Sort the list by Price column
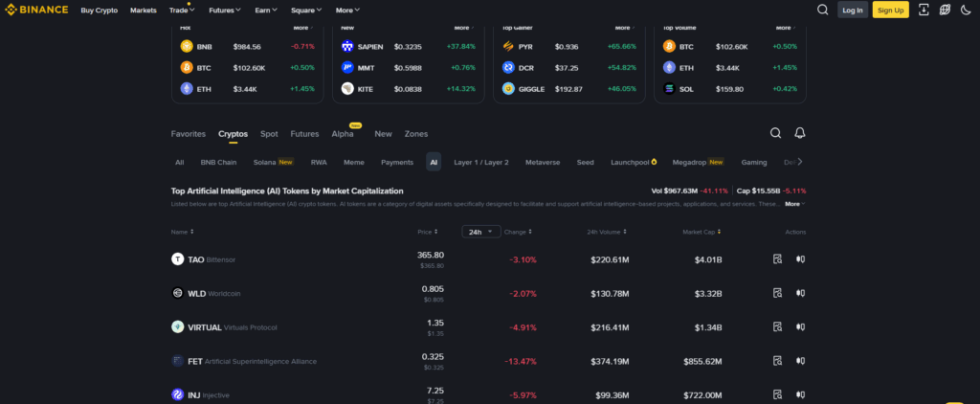 [428, 232]
